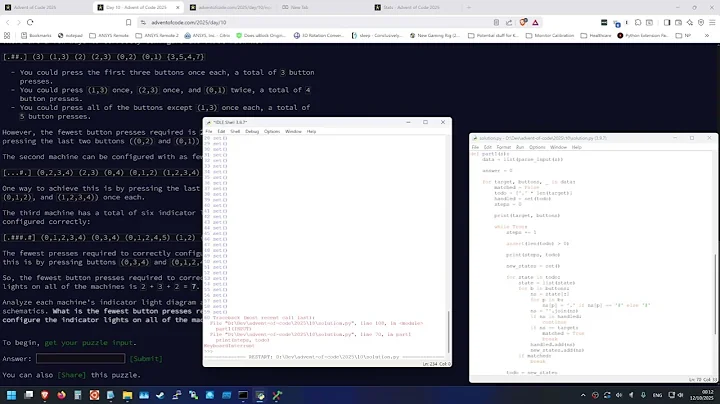Image resolution: width=720 pixels, height=404 pixels.
Task: Show hidden system tray icons chevron
Action: [583, 395]
